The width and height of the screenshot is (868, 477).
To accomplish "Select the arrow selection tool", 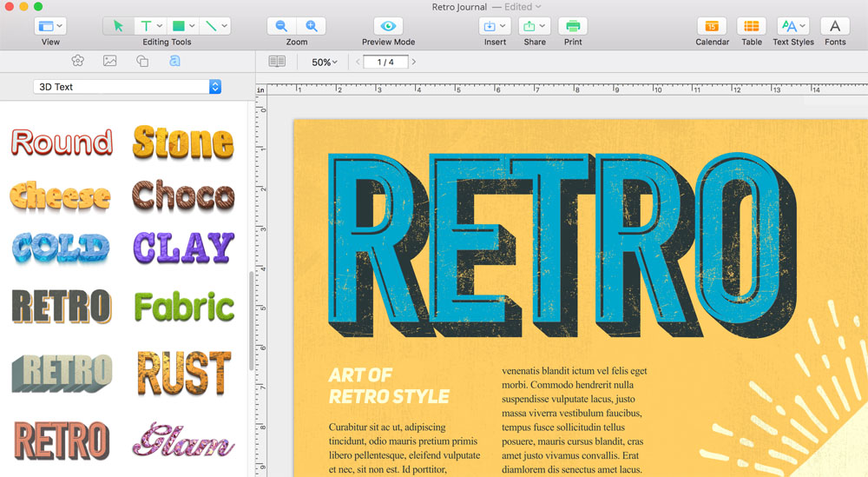I will (118, 26).
